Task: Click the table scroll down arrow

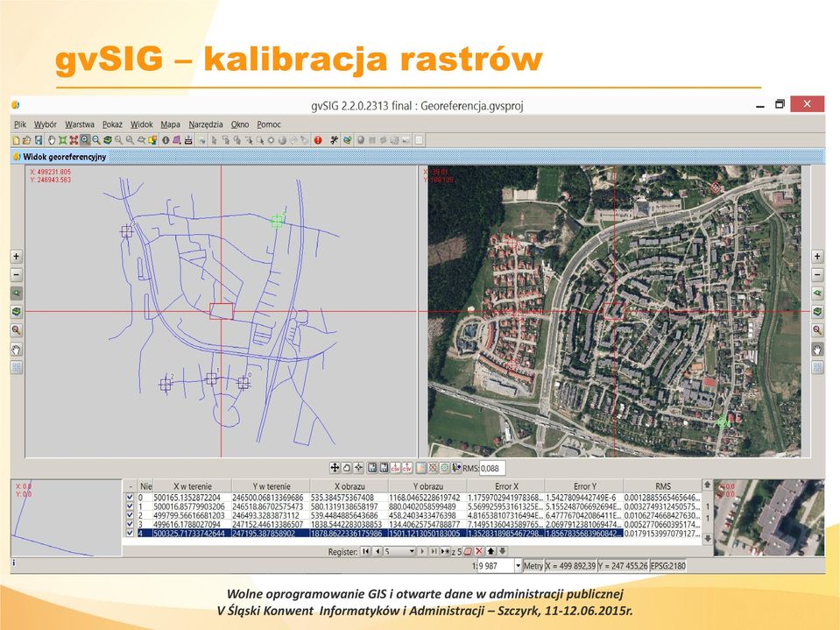Action: (x=707, y=538)
